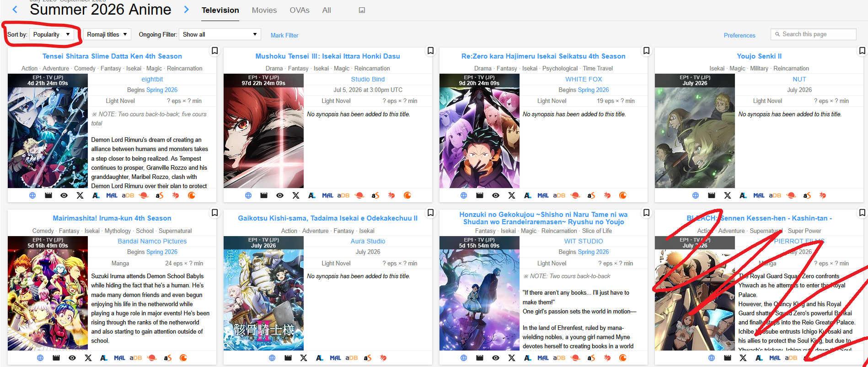The height and width of the screenshot is (367, 868).
Task: Open the Anime-Planet icon for Honzuki no Gekokujou
Action: (575, 358)
